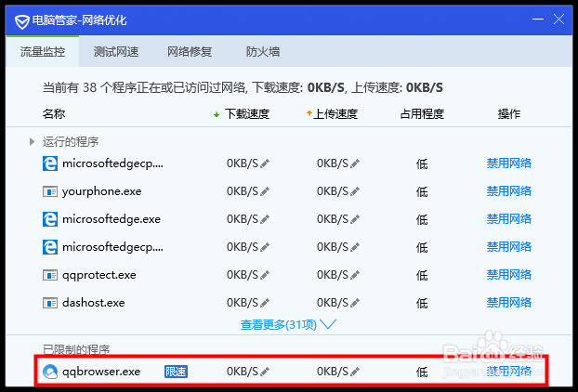Edit download limit pencil for yourphone.exe
This screenshot has width=578, height=392.
click(x=265, y=191)
